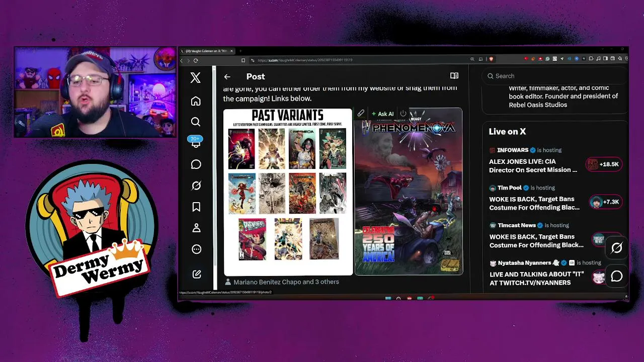
Task: Open INFOWARS host profile link
Action: point(512,150)
